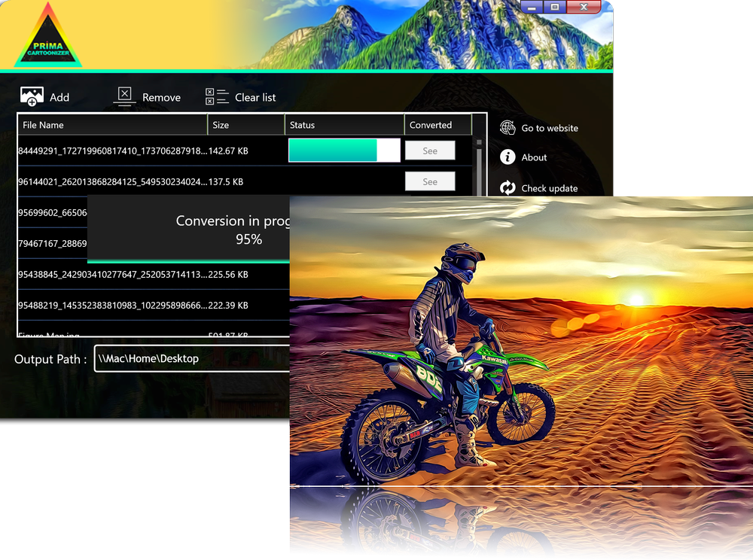Open the Go to website link
753x560 pixels.
click(550, 128)
